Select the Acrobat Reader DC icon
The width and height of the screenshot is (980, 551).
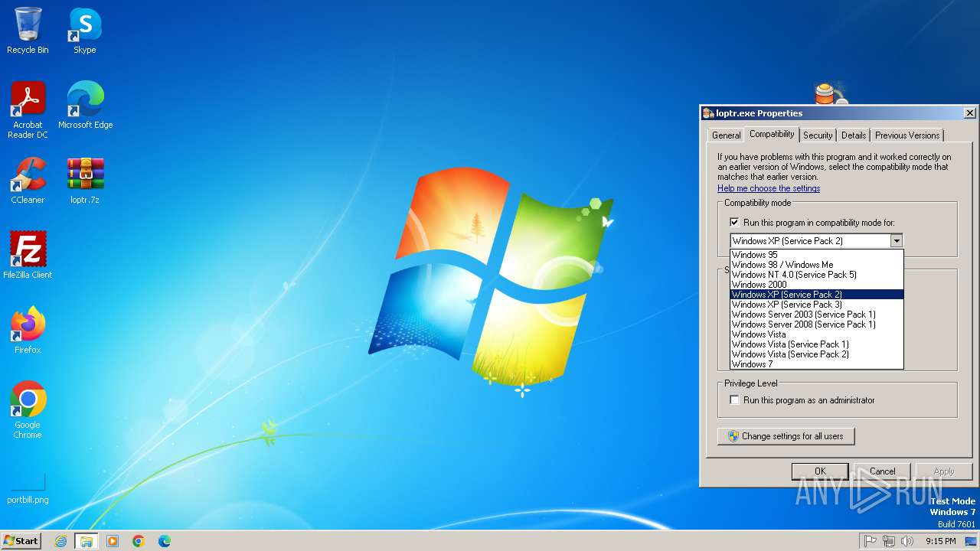(28, 110)
